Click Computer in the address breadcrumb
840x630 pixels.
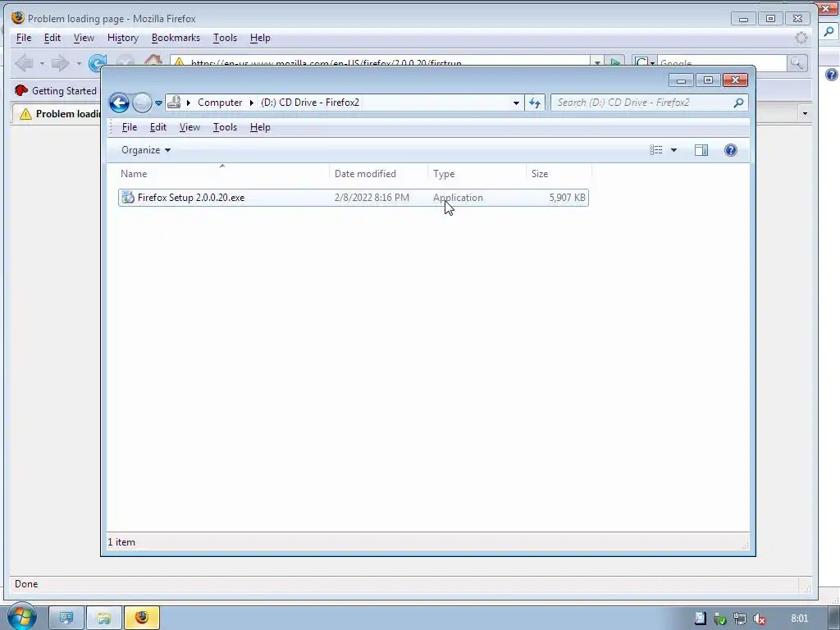coord(220,103)
